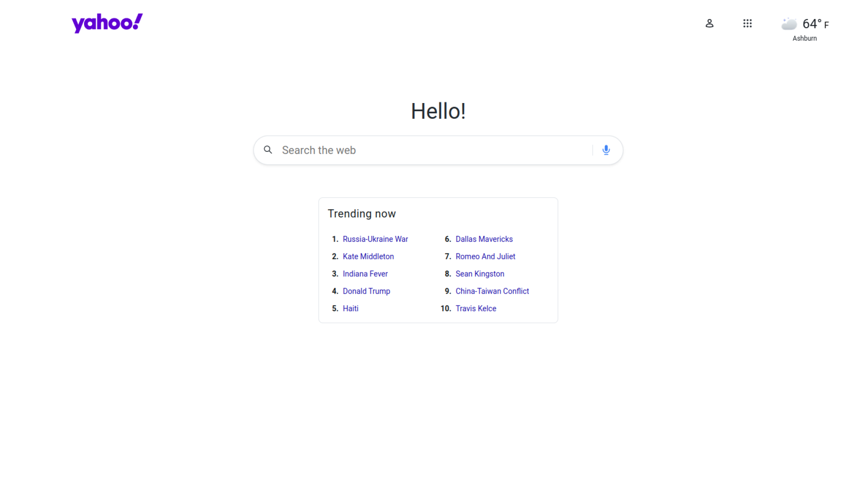View the Donald Trump trending search

(366, 291)
